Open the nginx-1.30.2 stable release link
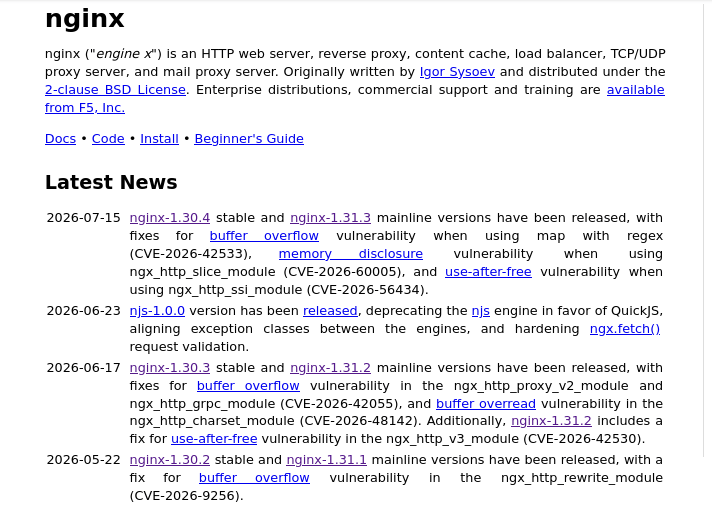This screenshot has height=512, width=712. pos(170,460)
